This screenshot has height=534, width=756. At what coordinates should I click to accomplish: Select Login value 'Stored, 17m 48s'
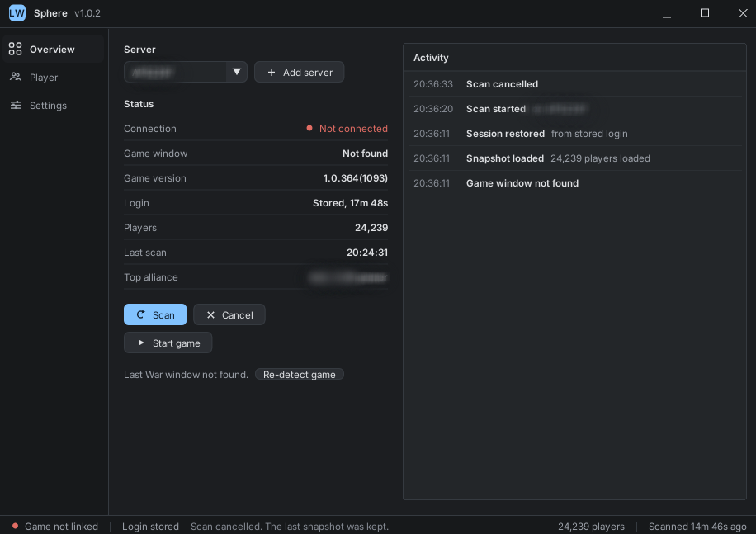[x=350, y=203]
